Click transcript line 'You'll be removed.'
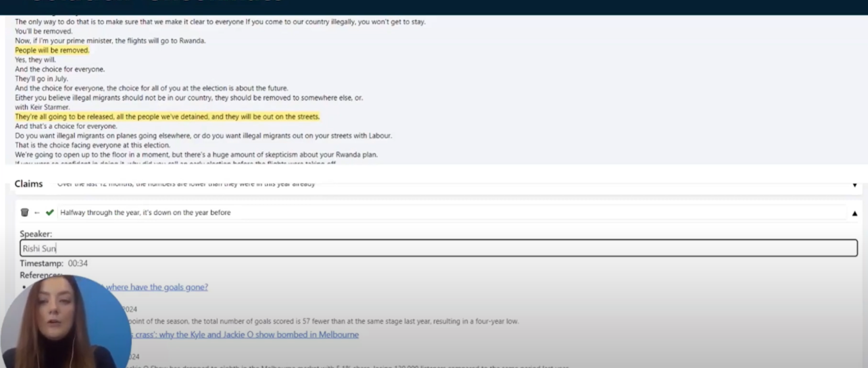Screen dimensions: 868x368 pos(44,31)
